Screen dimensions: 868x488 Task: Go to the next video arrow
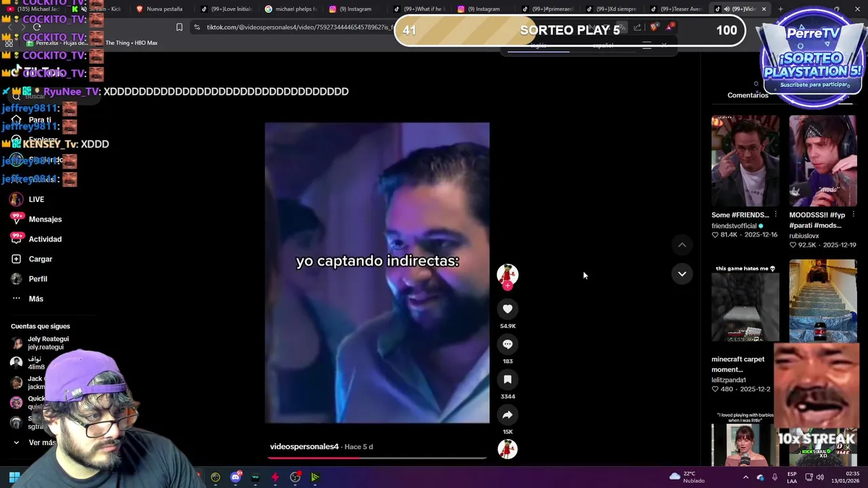682,274
